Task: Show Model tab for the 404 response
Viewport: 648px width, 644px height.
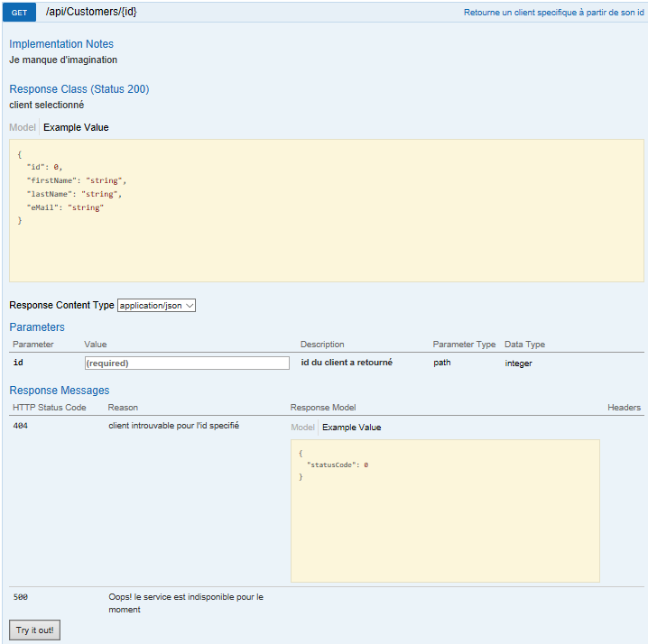Action: click(302, 428)
